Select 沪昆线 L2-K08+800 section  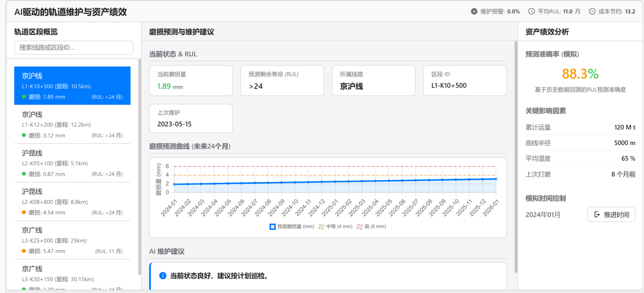click(72, 202)
